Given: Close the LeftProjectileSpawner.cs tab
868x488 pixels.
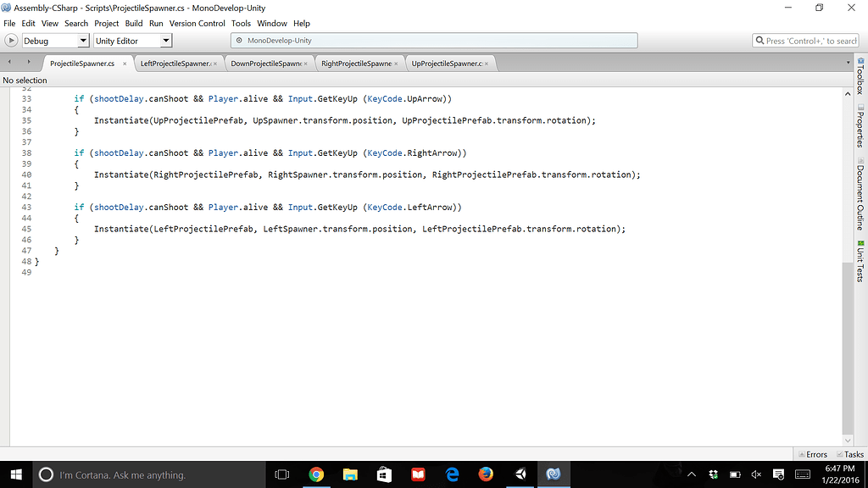Looking at the screenshot, I should coord(217,62).
